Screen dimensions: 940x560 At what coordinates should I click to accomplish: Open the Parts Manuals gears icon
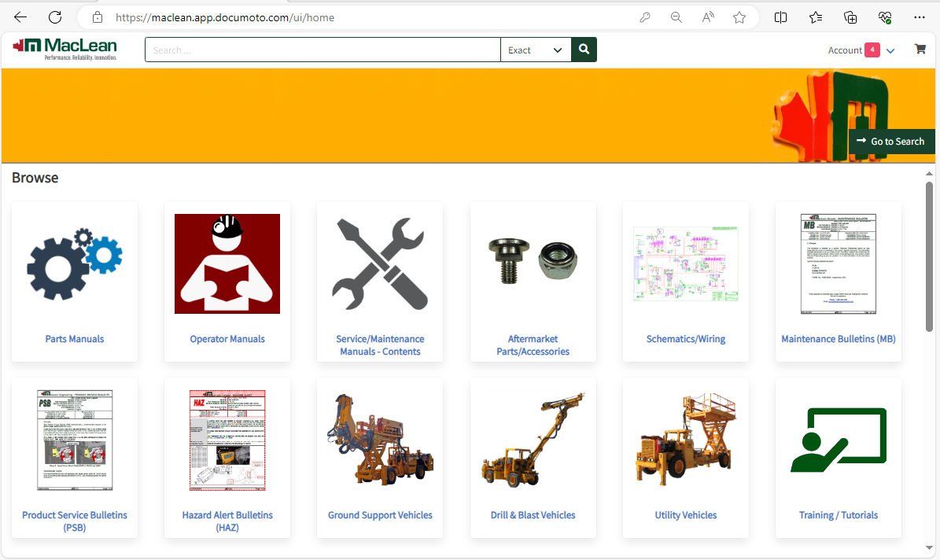75,264
